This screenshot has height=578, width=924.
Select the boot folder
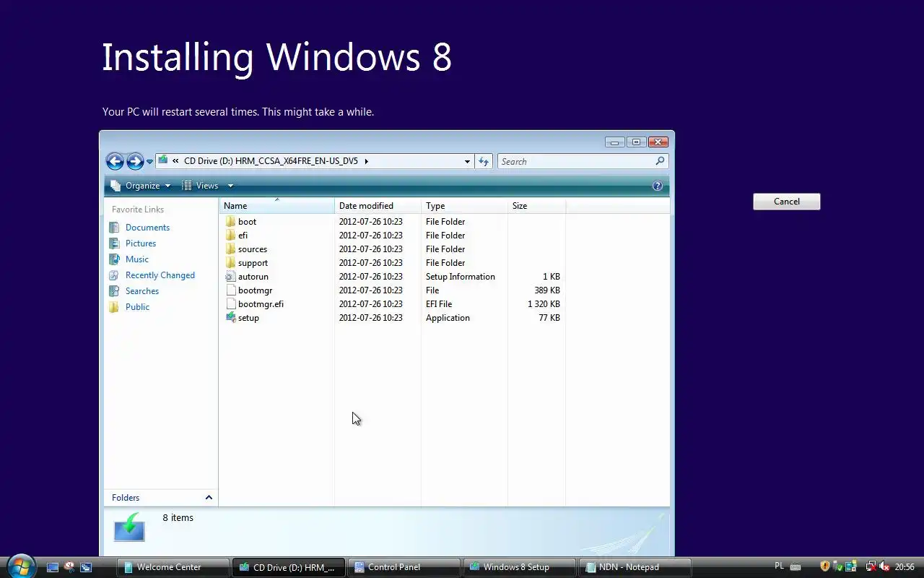point(247,222)
